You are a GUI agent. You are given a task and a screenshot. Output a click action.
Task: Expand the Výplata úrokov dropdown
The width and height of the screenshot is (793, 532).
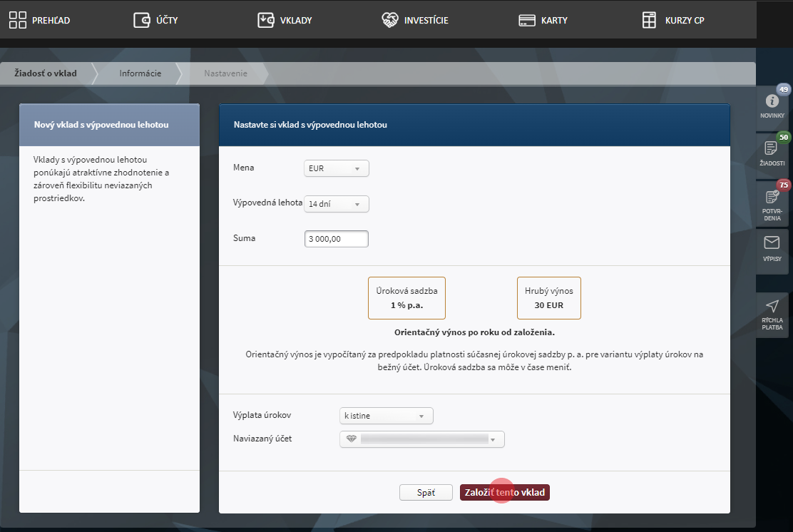click(386, 416)
